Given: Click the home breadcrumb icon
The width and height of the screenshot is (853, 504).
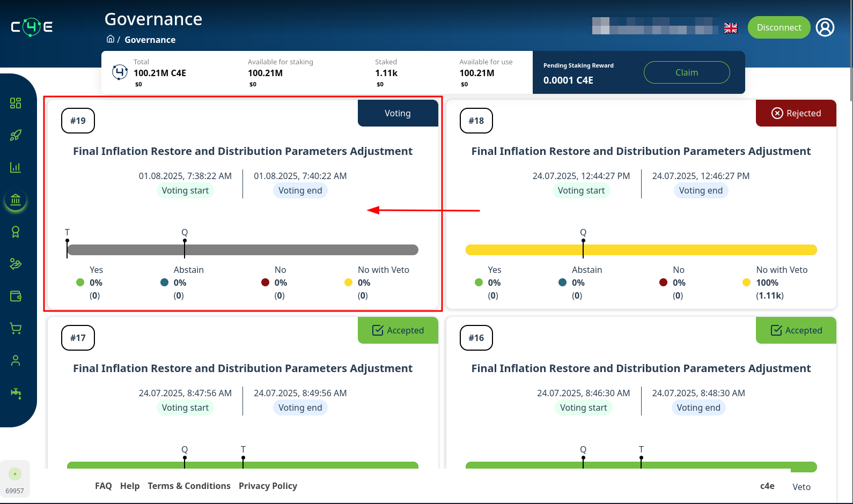Looking at the screenshot, I should 111,39.
